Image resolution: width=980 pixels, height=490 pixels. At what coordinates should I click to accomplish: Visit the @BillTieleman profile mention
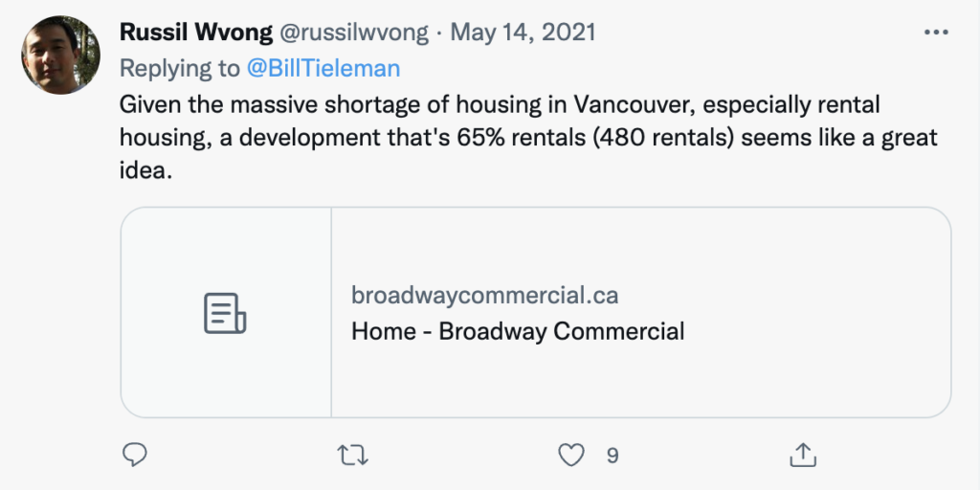pyautogui.click(x=323, y=68)
